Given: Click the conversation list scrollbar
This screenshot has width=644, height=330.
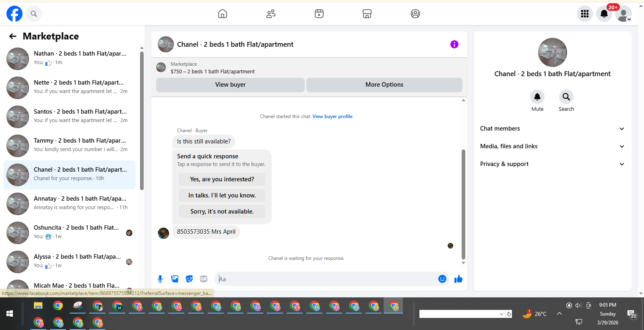Looking at the screenshot, I should coord(142,121).
